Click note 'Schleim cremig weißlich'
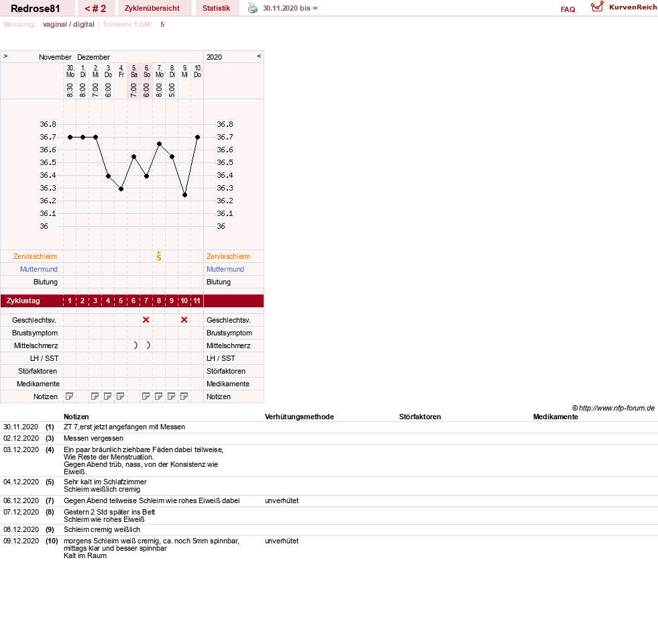 coord(102,530)
